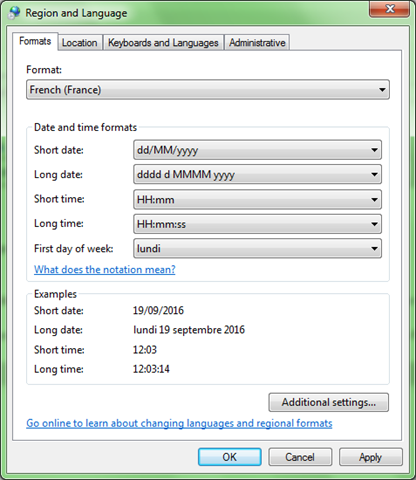Confirm with the OK button

pos(230,457)
